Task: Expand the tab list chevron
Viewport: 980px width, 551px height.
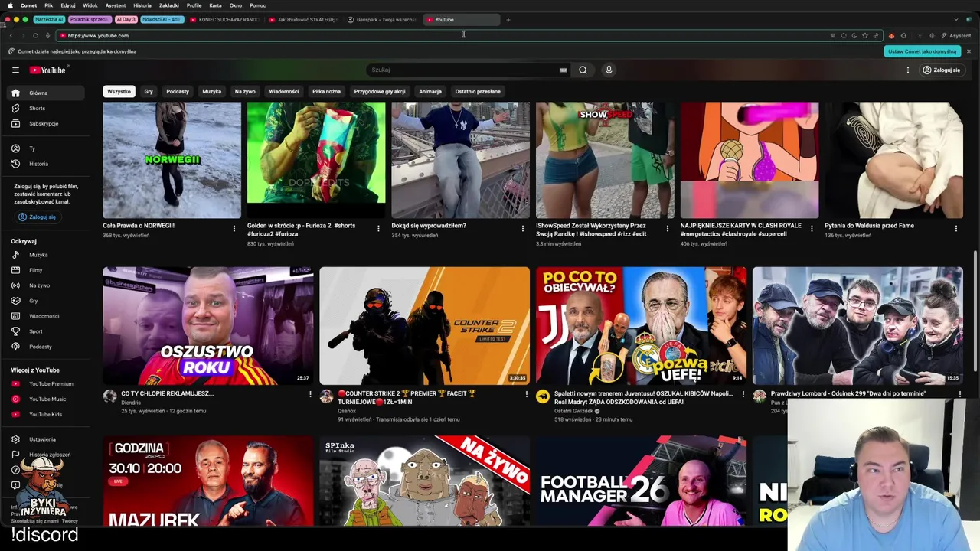Action: click(x=956, y=19)
